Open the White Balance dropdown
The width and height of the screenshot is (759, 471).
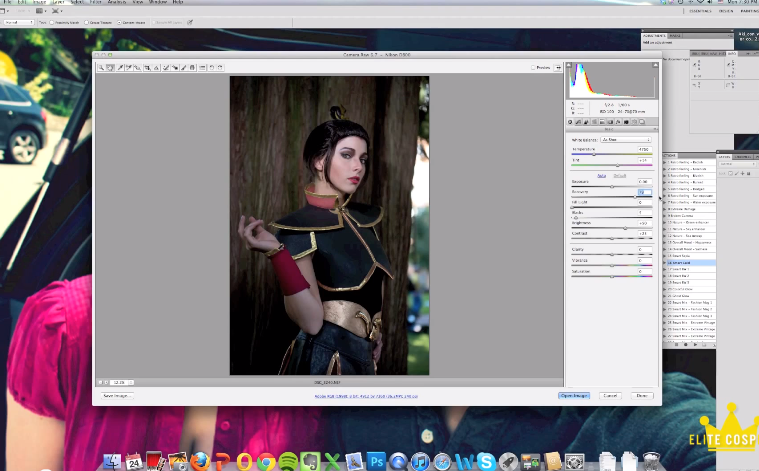coord(625,140)
